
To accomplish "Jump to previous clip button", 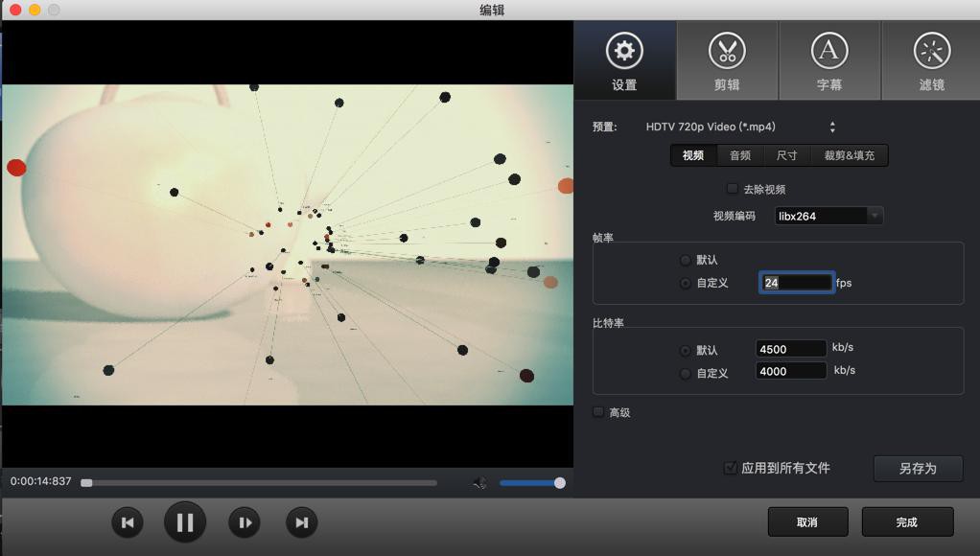I will (x=128, y=522).
